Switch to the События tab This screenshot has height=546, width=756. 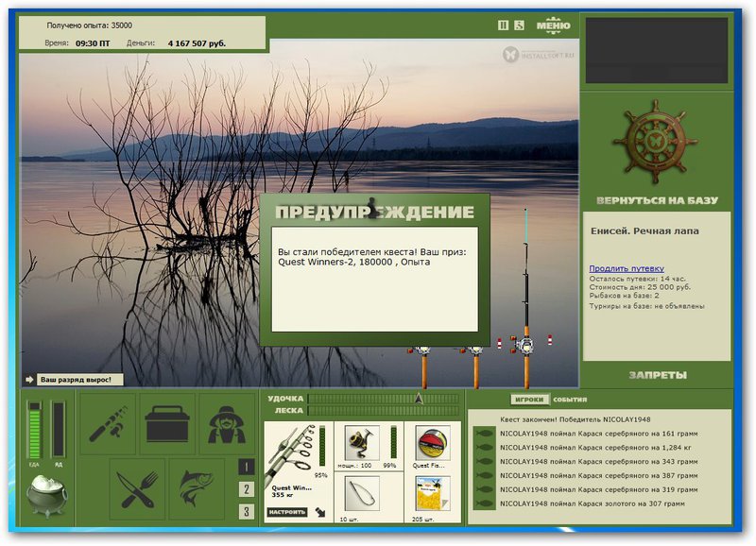570,400
